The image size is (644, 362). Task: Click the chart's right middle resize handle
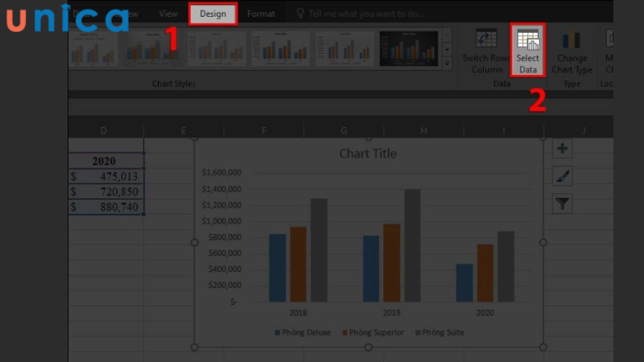click(x=543, y=243)
